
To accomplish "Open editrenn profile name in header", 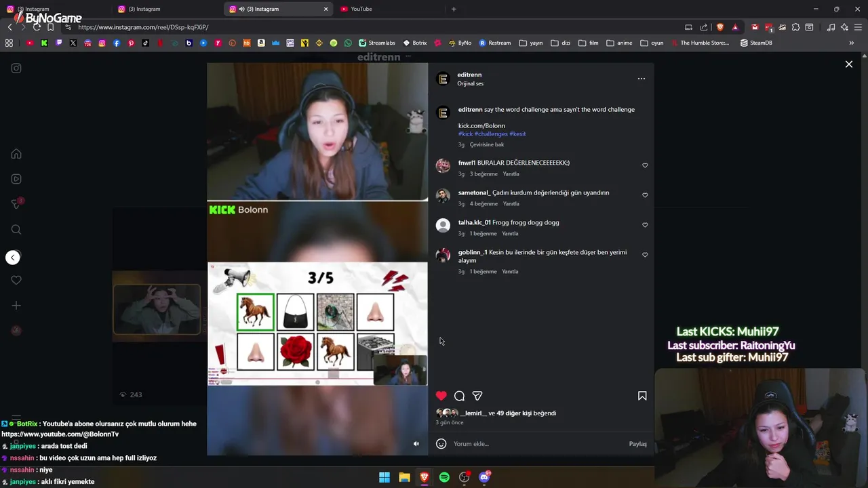I will [x=469, y=75].
